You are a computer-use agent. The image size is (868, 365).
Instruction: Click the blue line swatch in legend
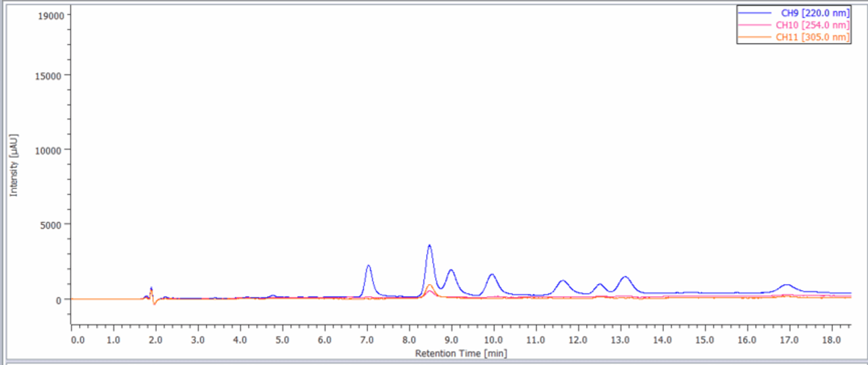755,13
